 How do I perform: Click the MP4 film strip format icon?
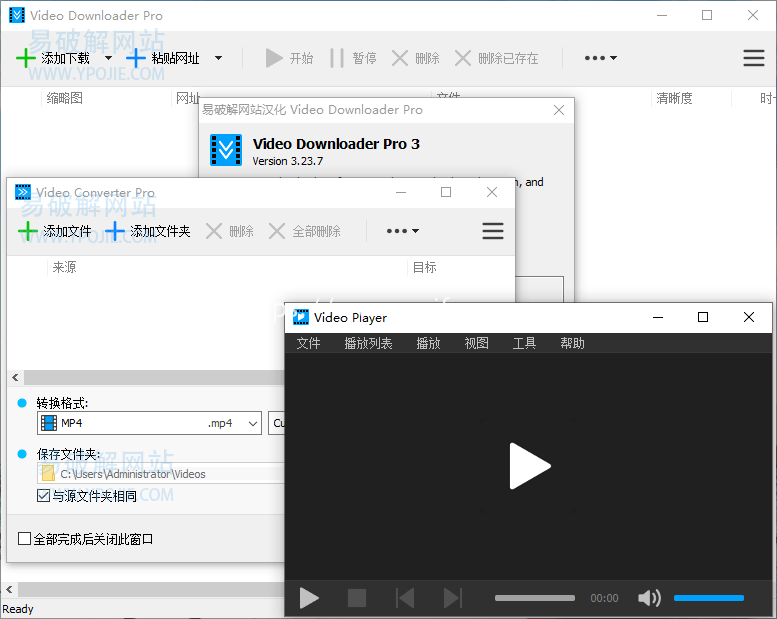coord(49,423)
